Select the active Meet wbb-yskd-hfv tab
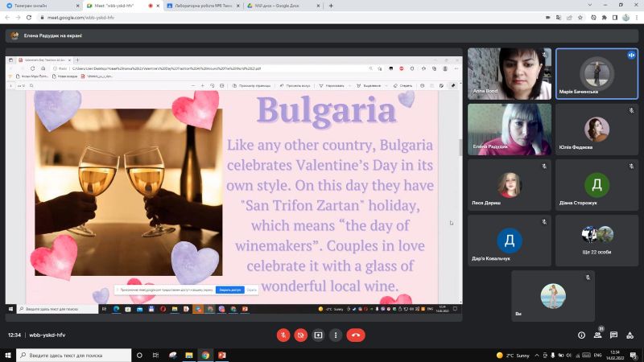 click(122, 6)
